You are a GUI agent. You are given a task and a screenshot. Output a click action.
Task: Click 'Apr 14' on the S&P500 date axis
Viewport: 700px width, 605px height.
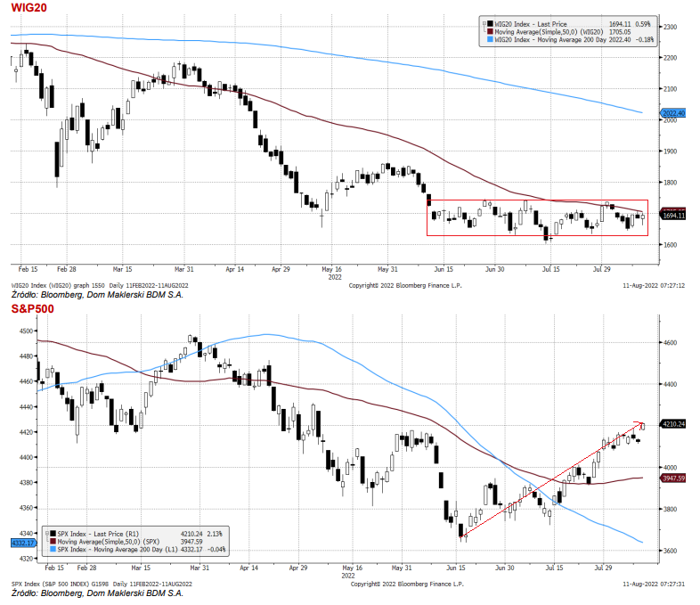pyautogui.click(x=248, y=568)
